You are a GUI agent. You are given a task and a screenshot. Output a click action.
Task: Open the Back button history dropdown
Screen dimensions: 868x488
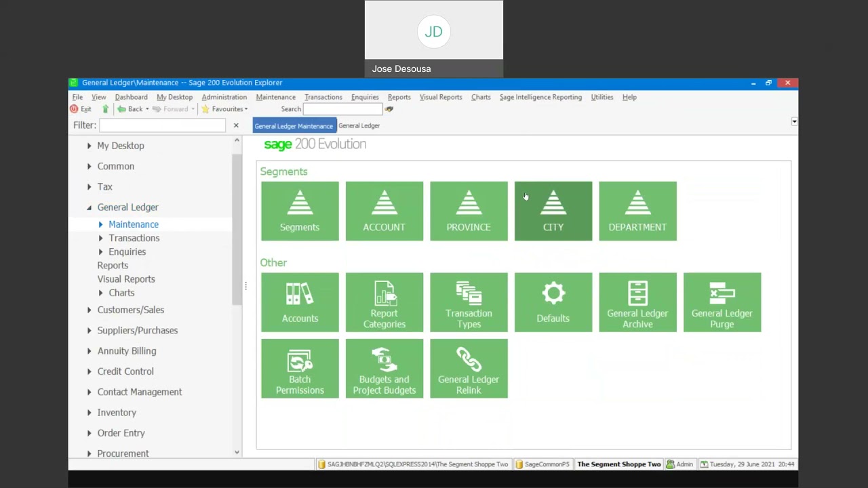(x=147, y=109)
